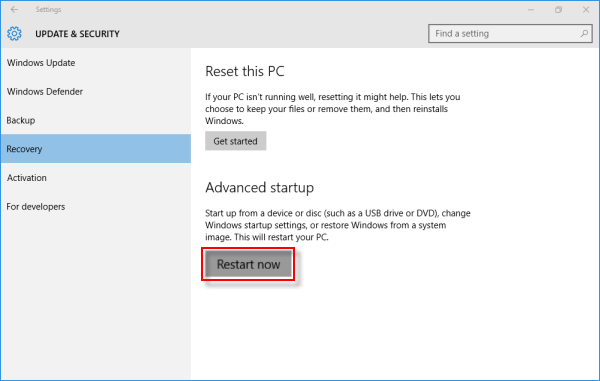
Task: Click Restart now under Advanced startup
Action: 248,264
